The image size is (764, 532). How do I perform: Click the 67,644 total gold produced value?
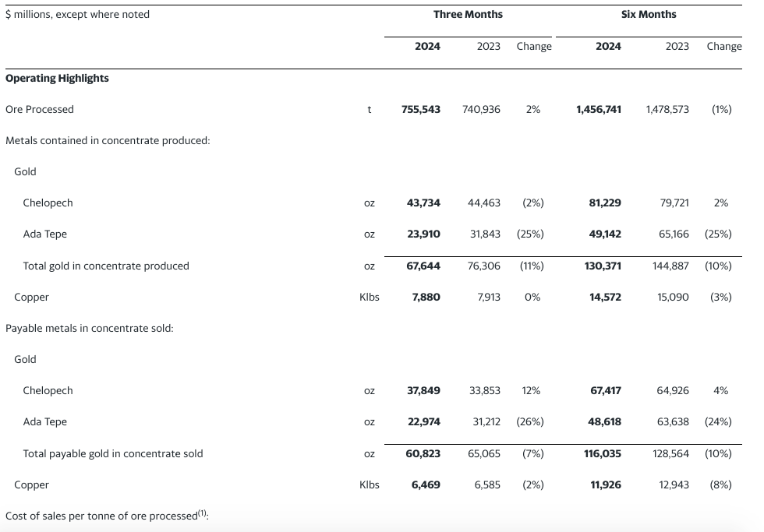pos(423,266)
